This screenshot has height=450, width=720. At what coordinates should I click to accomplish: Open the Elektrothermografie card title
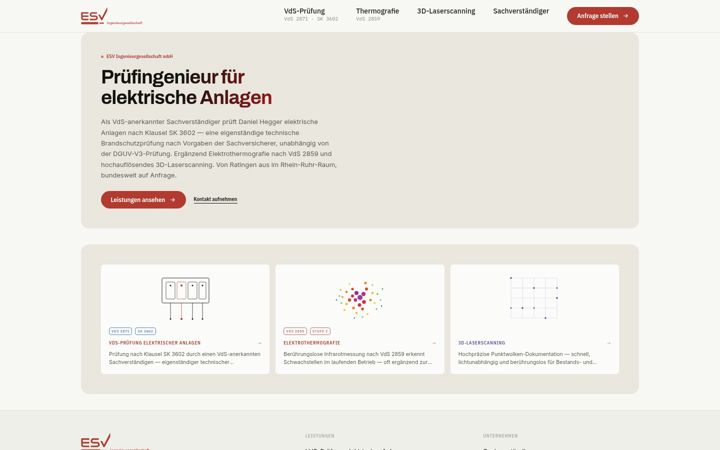pos(312,343)
